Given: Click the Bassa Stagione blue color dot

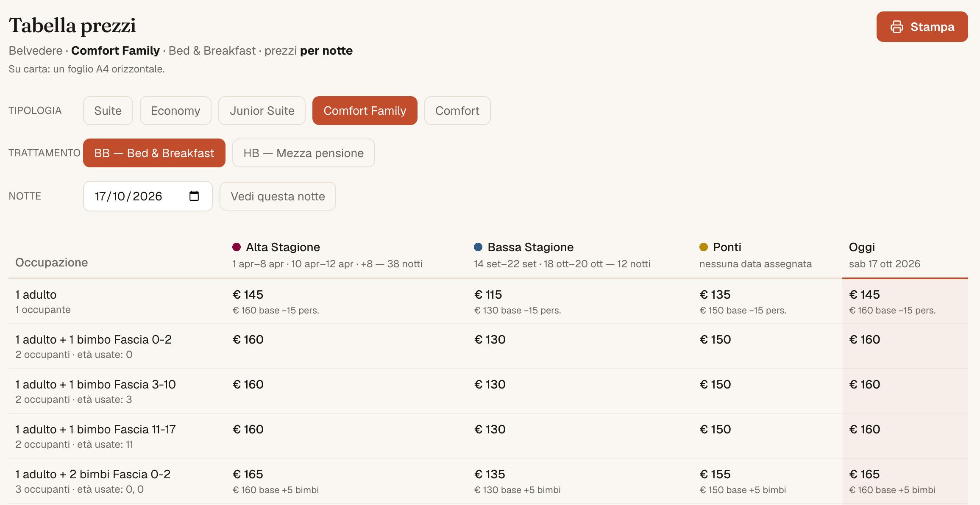Looking at the screenshot, I should click(x=478, y=247).
